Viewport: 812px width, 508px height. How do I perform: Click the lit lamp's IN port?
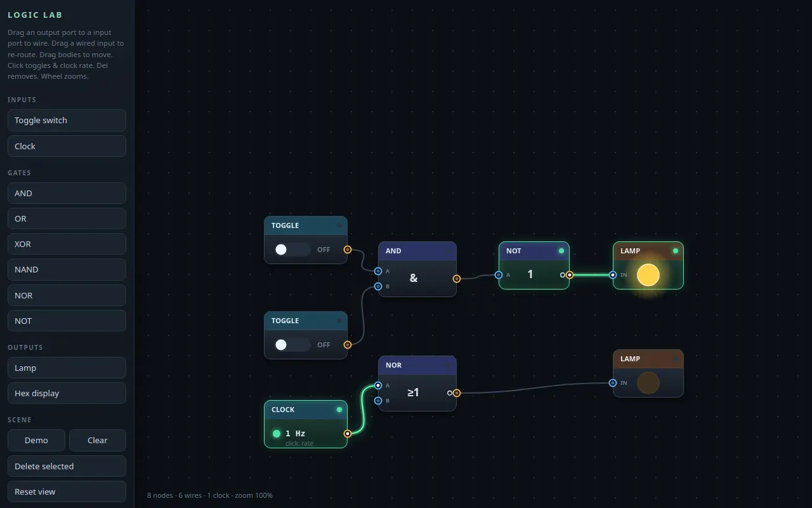click(x=613, y=275)
